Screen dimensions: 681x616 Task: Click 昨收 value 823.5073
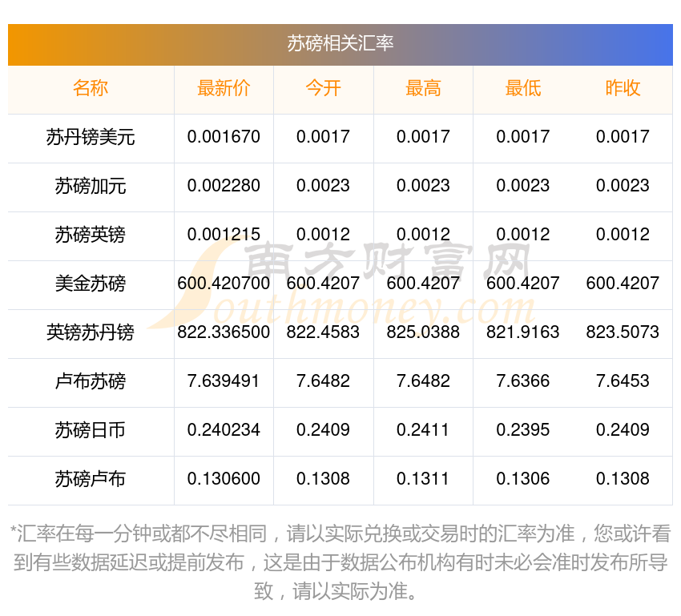tap(623, 332)
